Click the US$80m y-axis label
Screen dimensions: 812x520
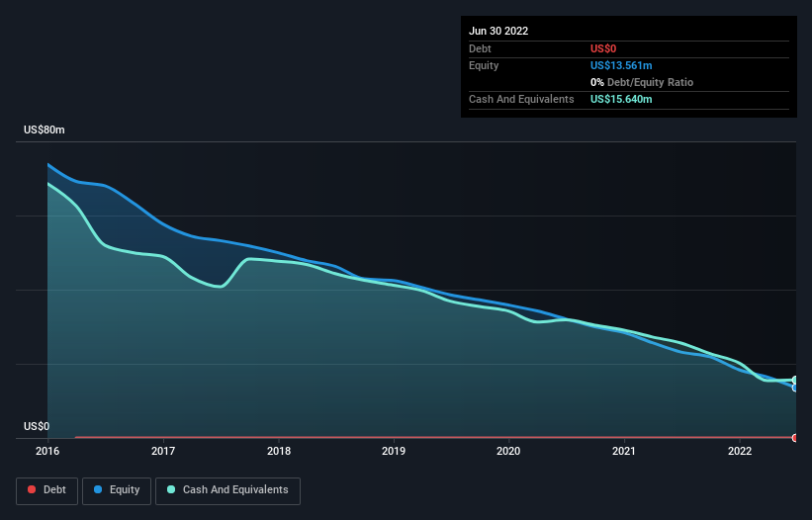(x=45, y=130)
